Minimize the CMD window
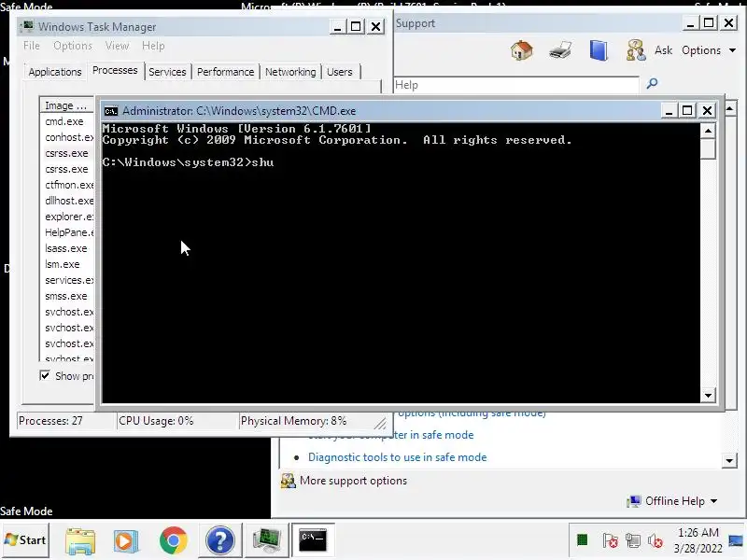 (669, 110)
